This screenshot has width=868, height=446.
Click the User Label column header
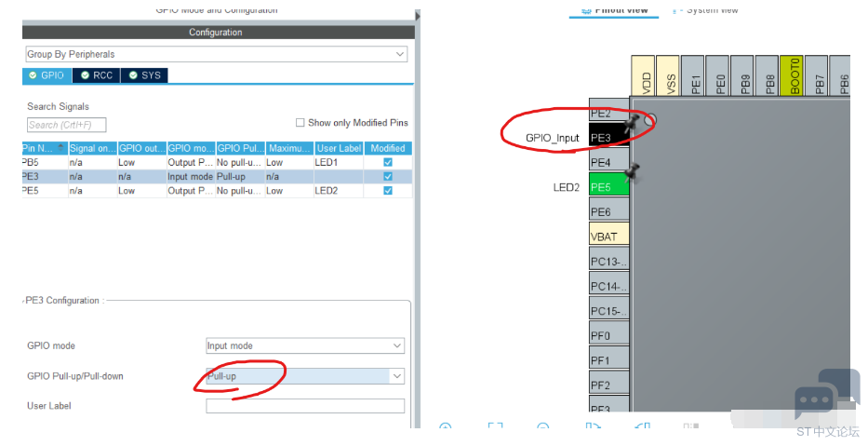point(338,148)
